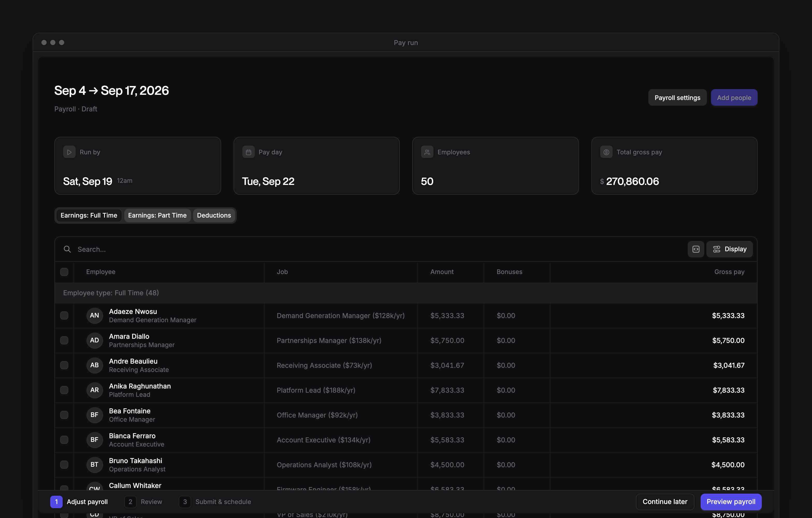Click the AN avatar for Adaeze Nwosu

(95, 316)
